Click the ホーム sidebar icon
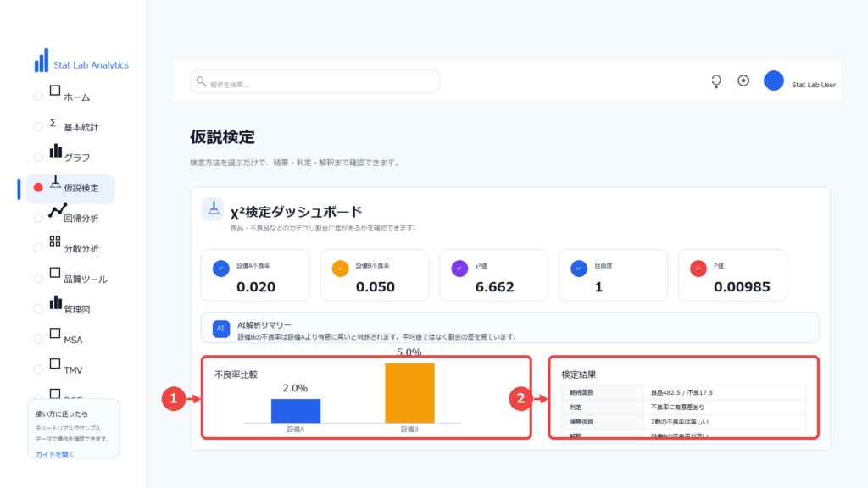 pos(55,91)
